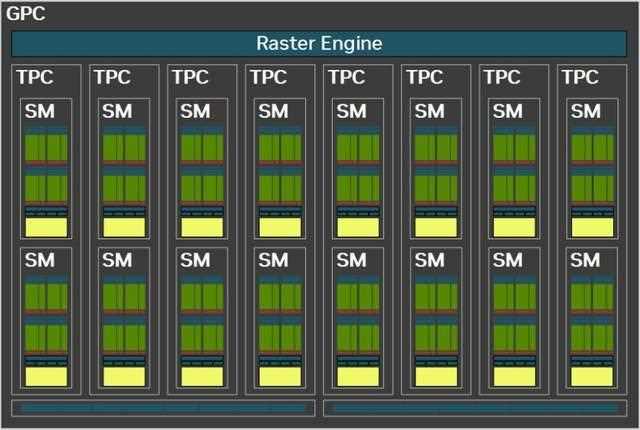
Task: Click the rightmost TPC label
Action: pyautogui.click(x=580, y=77)
